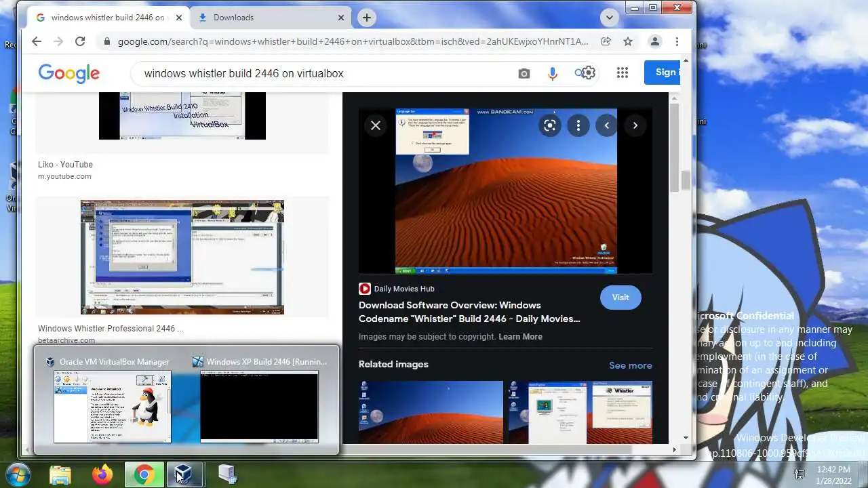Viewport: 868px width, 488px height.
Task: Close the image preview panel
Action: 376,125
